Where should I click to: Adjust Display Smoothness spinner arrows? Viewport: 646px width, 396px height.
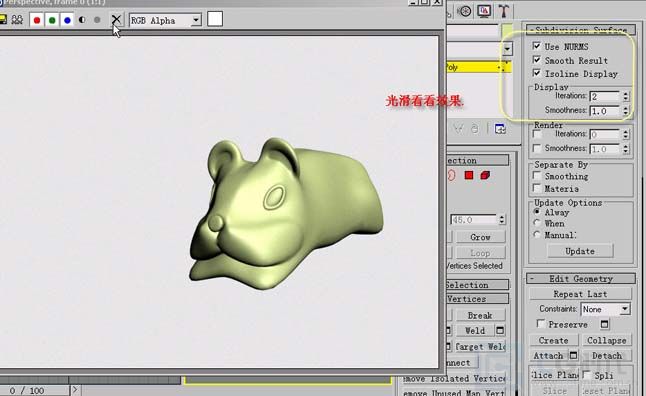pyautogui.click(x=626, y=111)
